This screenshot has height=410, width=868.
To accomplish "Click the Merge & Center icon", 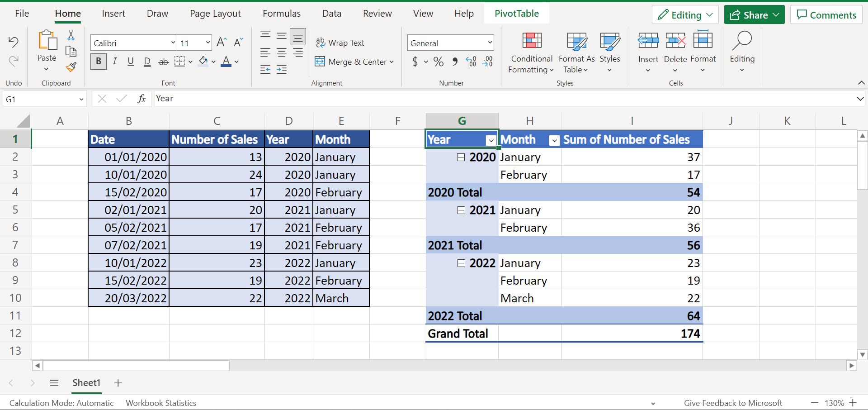I will (321, 62).
